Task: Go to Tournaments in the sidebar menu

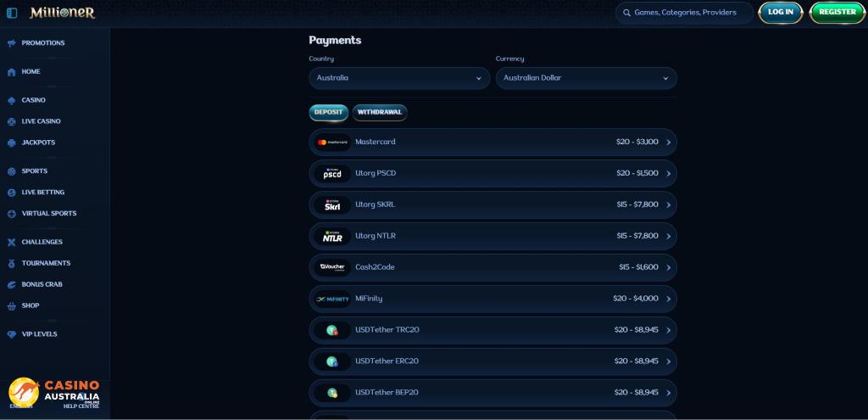Action: tap(46, 263)
